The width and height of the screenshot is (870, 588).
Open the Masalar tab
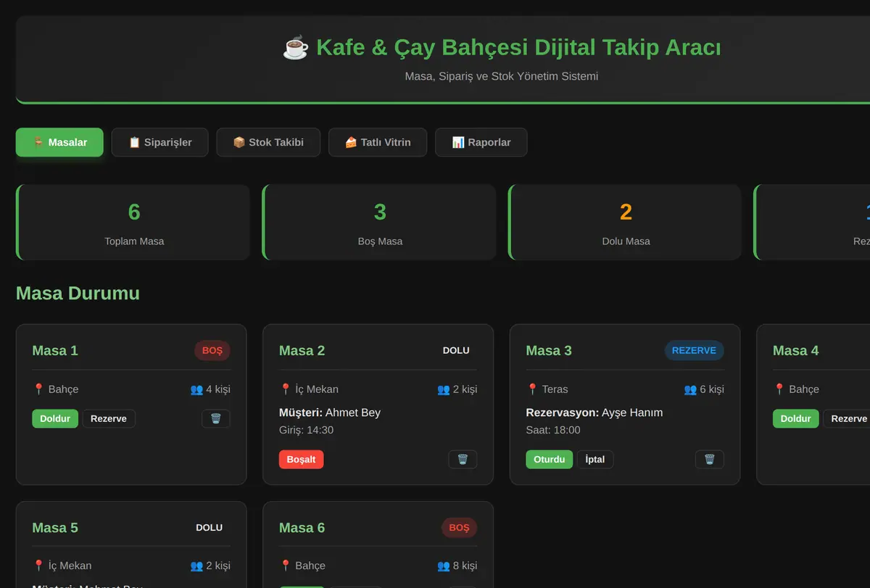tap(59, 142)
